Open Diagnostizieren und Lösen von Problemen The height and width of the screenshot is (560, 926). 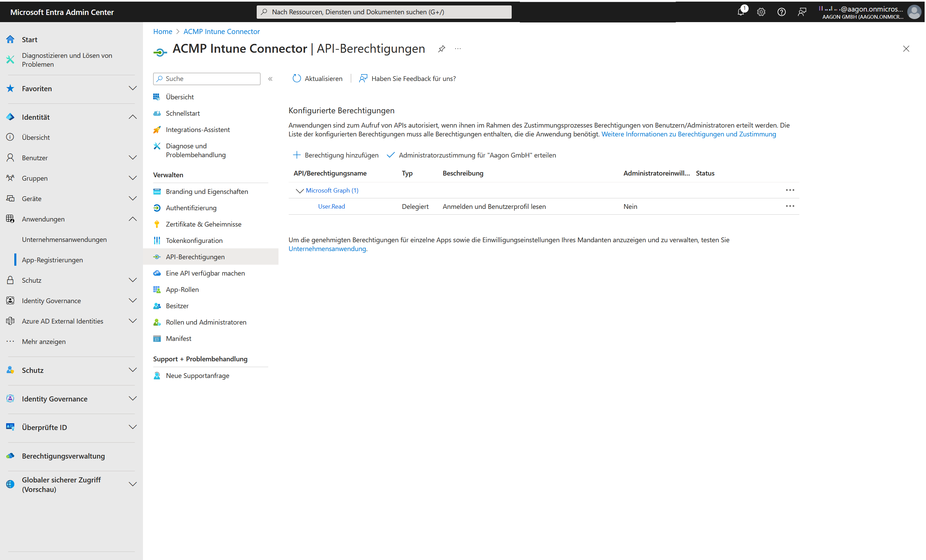click(x=67, y=60)
